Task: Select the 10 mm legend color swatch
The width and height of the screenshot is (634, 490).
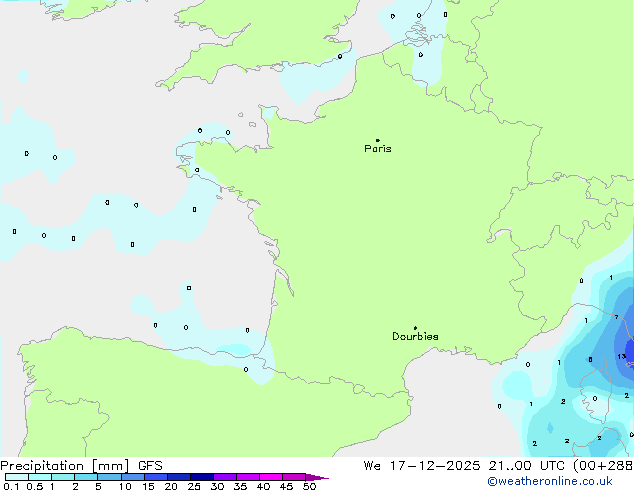Action: click(x=132, y=477)
